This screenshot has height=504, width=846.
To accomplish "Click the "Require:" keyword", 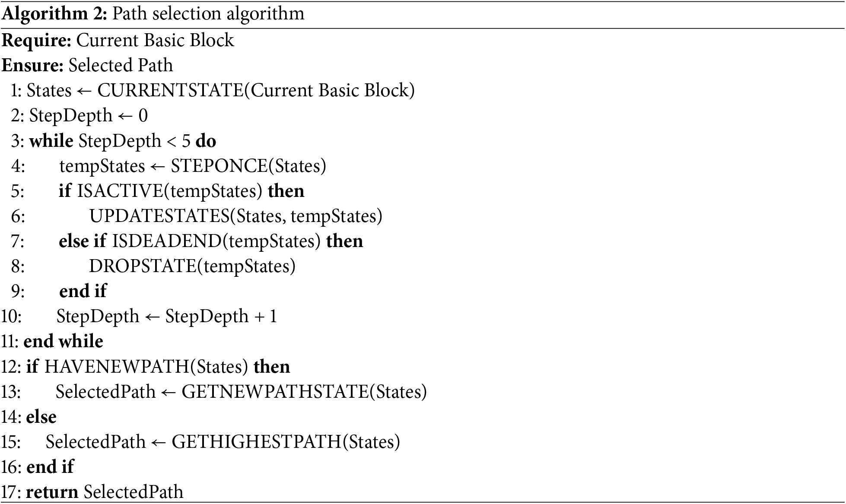I will (37, 40).
